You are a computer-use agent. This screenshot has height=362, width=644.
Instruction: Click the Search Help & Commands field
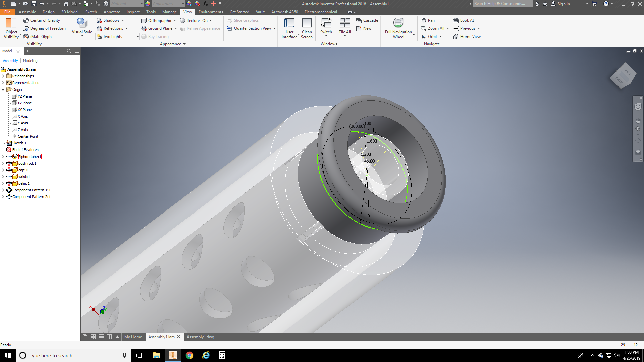coord(502,4)
